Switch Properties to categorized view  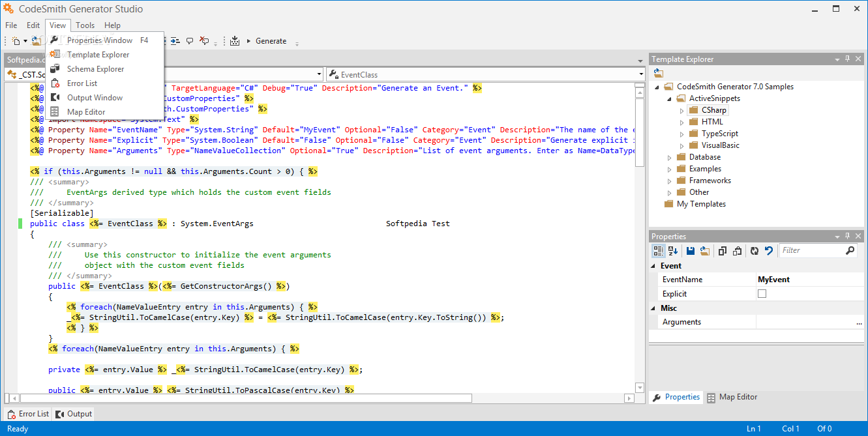(659, 250)
